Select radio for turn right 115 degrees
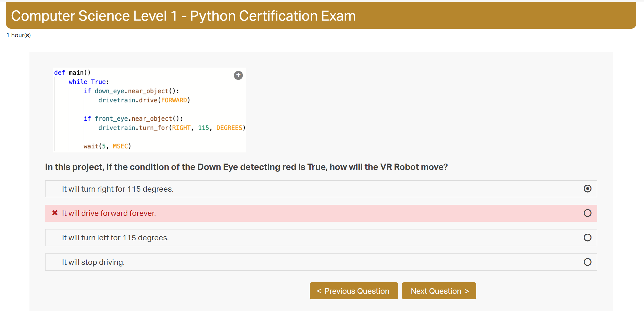The image size is (644, 311). (x=587, y=189)
